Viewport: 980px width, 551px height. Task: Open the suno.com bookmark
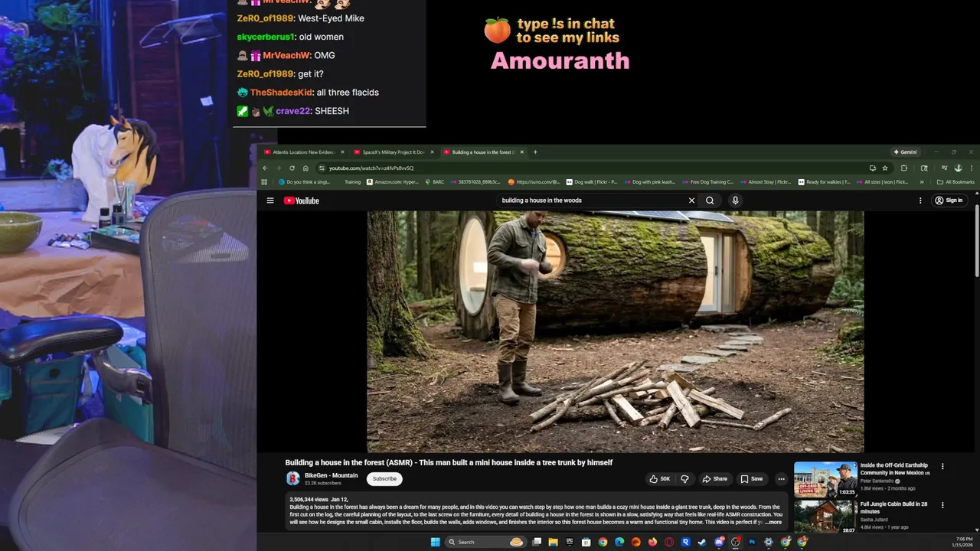(534, 182)
